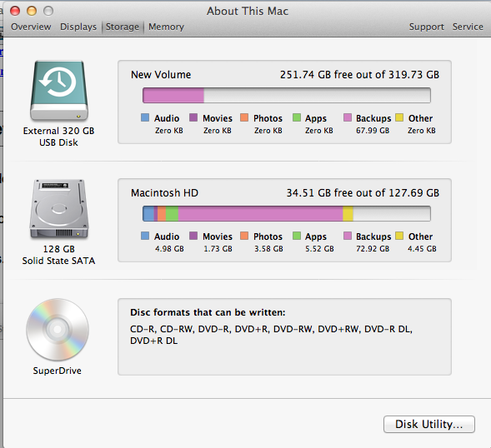
Task: Click the 128 GB Solid State SATA label
Action: [x=58, y=255]
